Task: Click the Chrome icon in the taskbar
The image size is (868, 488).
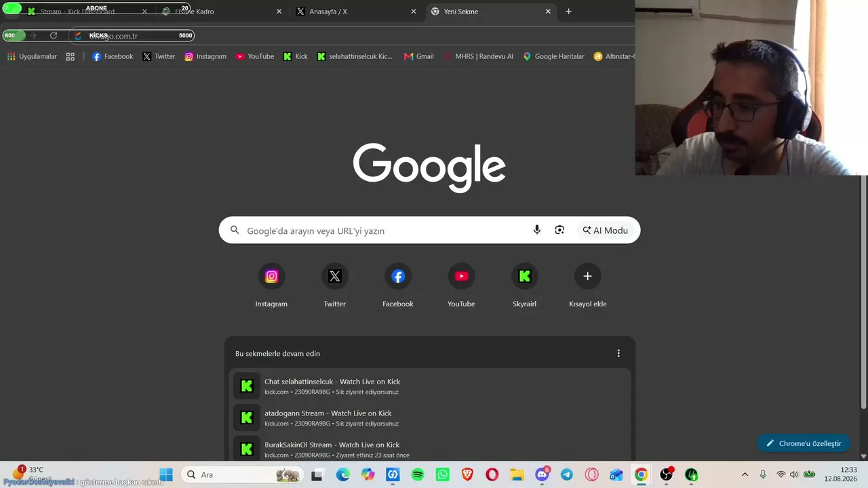Action: [x=642, y=474]
